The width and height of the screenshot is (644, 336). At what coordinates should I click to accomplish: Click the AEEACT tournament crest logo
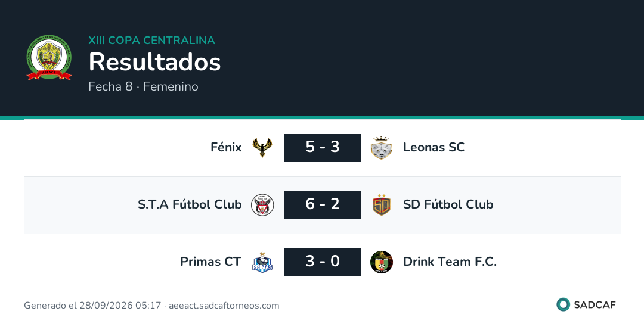click(49, 57)
